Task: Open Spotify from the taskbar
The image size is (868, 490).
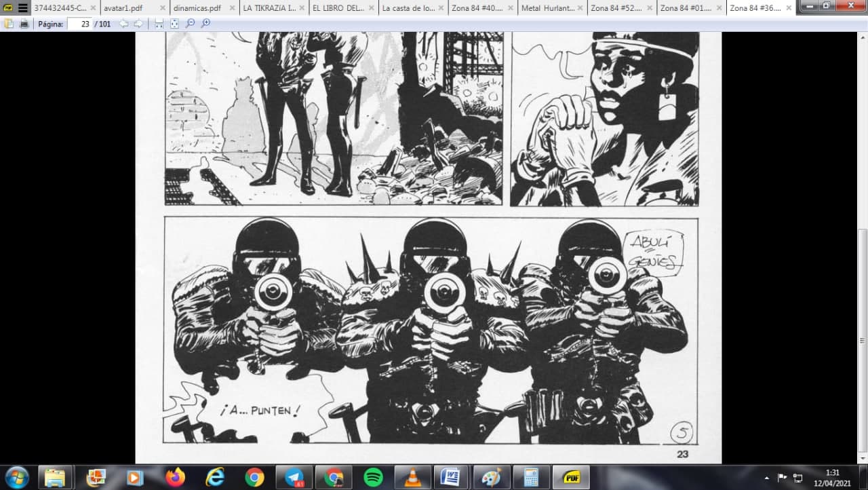Action: [x=373, y=477]
